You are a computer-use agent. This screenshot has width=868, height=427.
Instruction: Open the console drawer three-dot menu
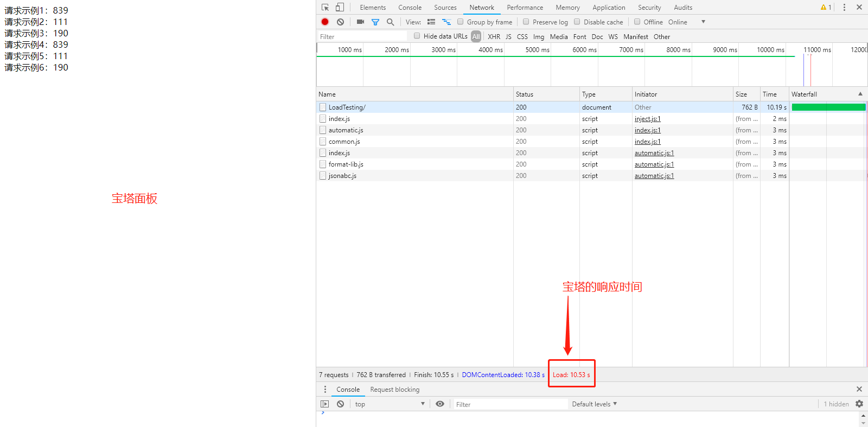(325, 390)
